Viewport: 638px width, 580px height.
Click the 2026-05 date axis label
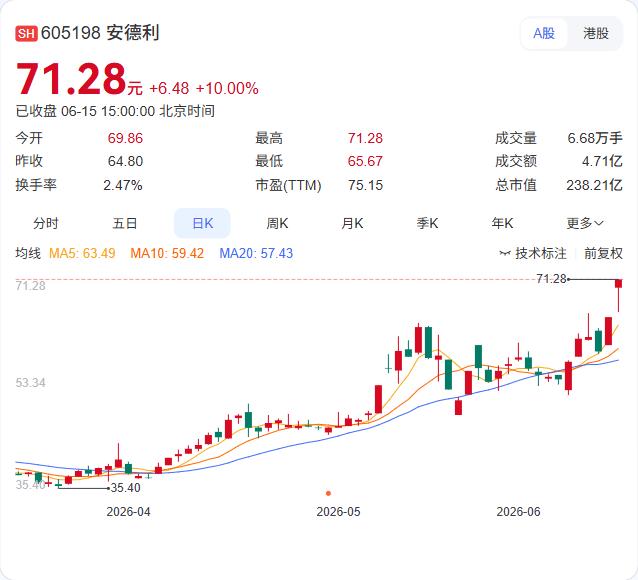338,512
